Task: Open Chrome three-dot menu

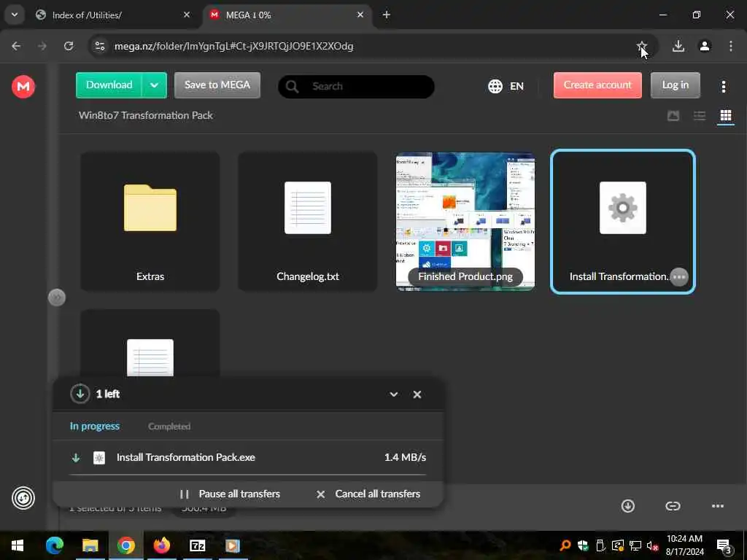Action: tap(731, 46)
